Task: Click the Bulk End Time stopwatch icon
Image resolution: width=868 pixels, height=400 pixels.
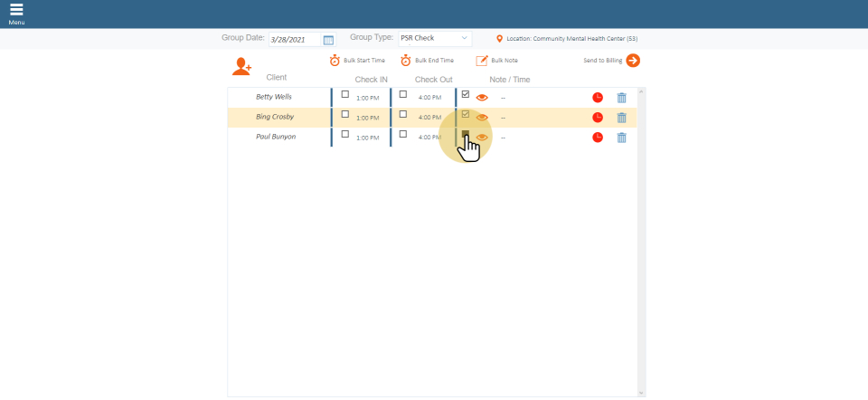Action: [x=406, y=61]
